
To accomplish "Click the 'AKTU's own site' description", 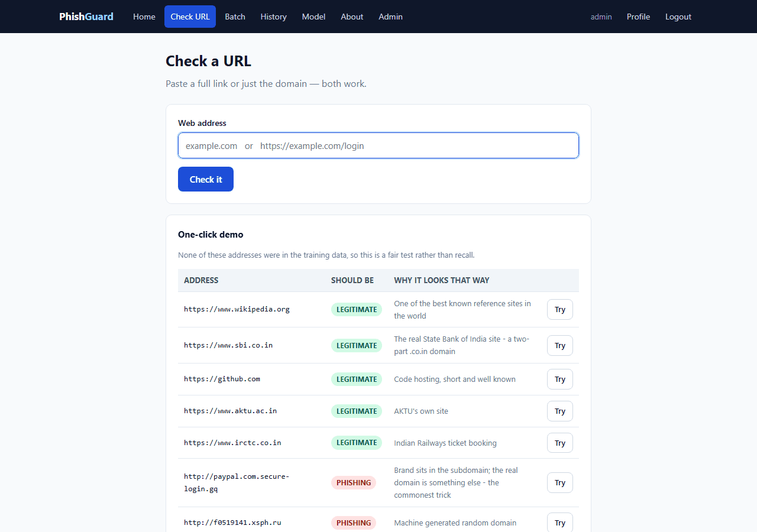I will tap(421, 411).
